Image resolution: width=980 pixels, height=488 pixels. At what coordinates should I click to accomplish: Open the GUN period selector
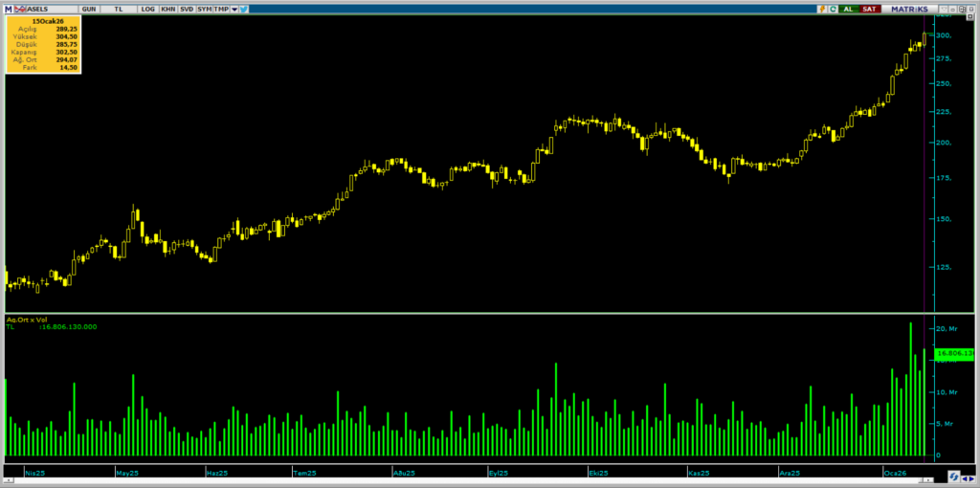pyautogui.click(x=89, y=10)
